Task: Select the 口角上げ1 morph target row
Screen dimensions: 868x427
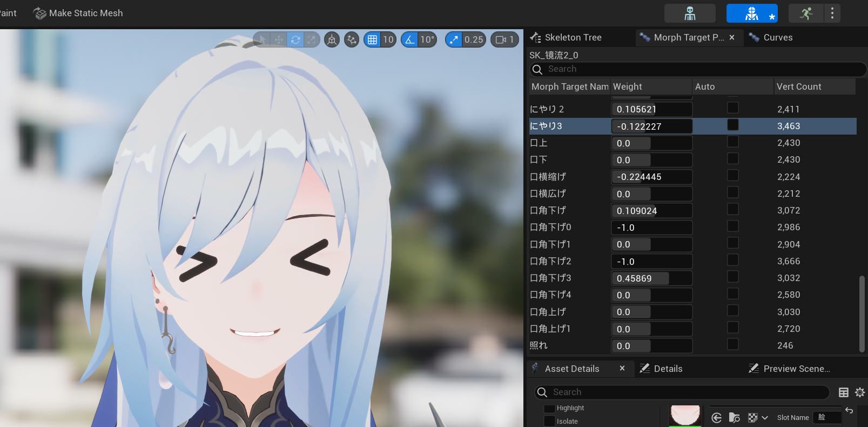Action: tap(692, 329)
